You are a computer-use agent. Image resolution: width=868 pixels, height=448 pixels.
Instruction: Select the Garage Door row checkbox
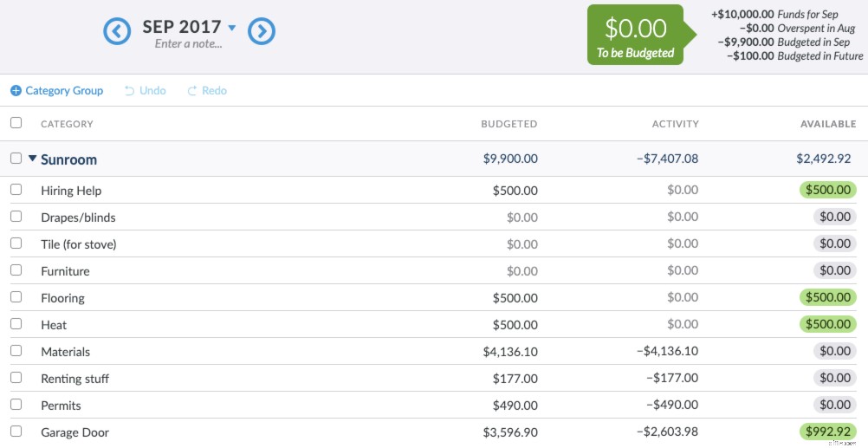16,432
